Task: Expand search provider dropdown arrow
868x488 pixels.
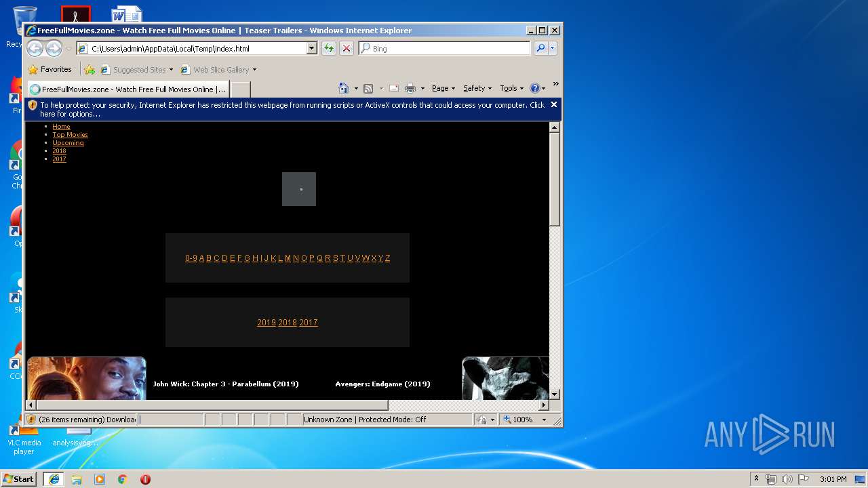Action: 553,48
